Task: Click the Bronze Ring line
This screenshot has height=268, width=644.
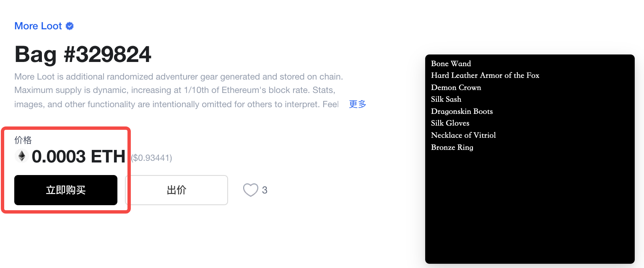Action: (x=452, y=147)
